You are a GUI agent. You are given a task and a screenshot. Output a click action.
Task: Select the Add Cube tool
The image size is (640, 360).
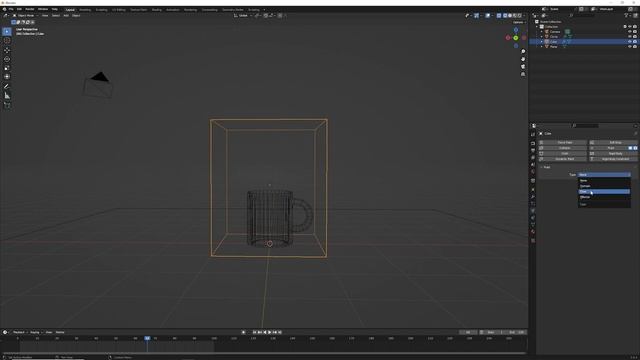(7, 105)
